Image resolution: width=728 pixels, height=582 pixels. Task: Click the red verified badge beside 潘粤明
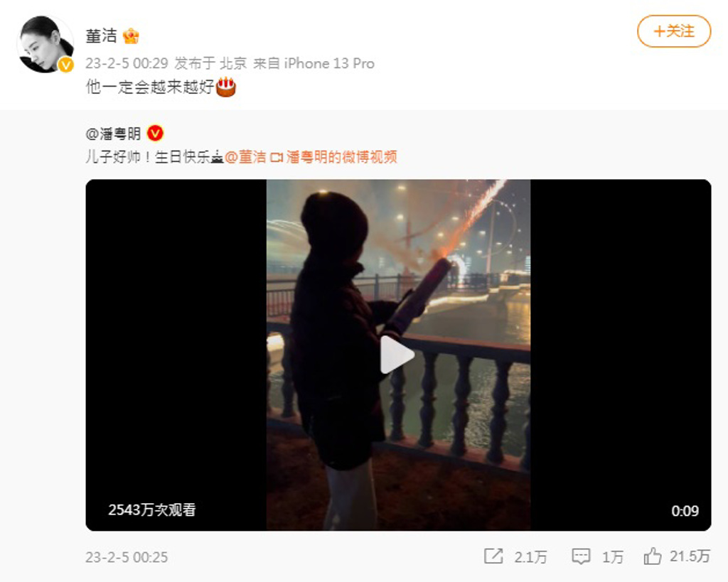[155, 133]
